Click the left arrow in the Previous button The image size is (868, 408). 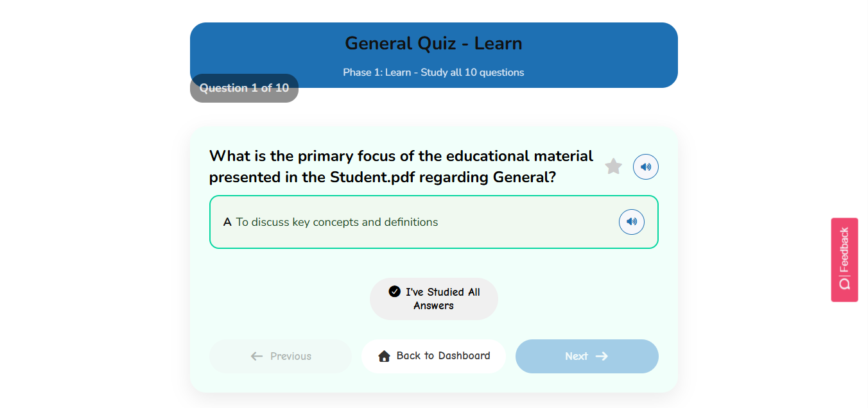(256, 355)
